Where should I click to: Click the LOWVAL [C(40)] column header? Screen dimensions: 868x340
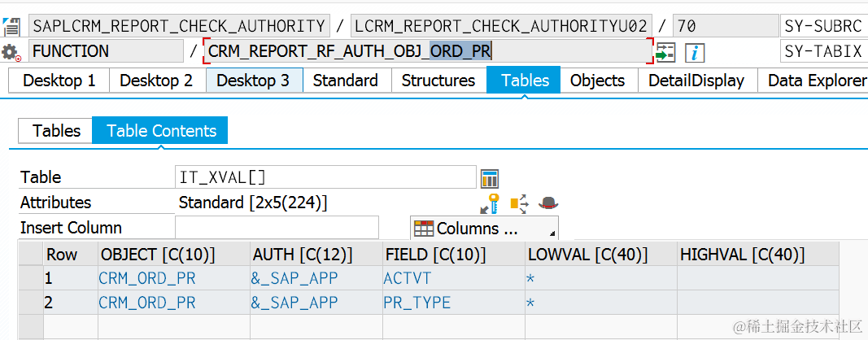[x=601, y=254]
